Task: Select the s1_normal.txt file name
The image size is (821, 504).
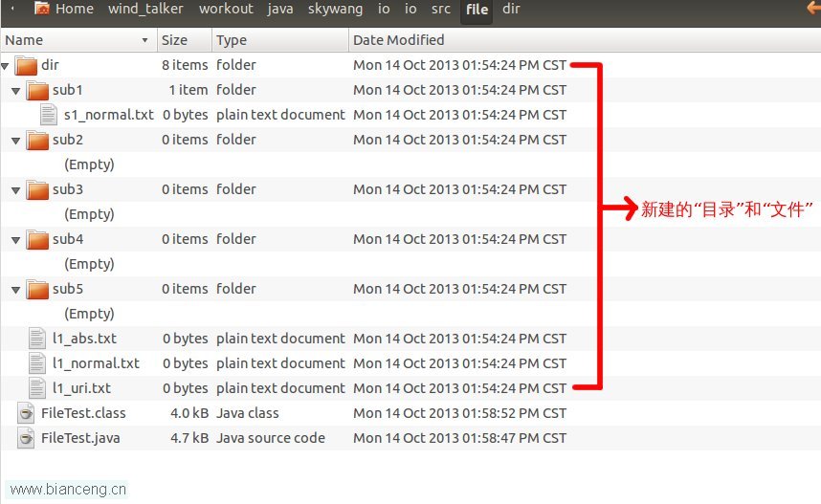Action: pyautogui.click(x=109, y=115)
